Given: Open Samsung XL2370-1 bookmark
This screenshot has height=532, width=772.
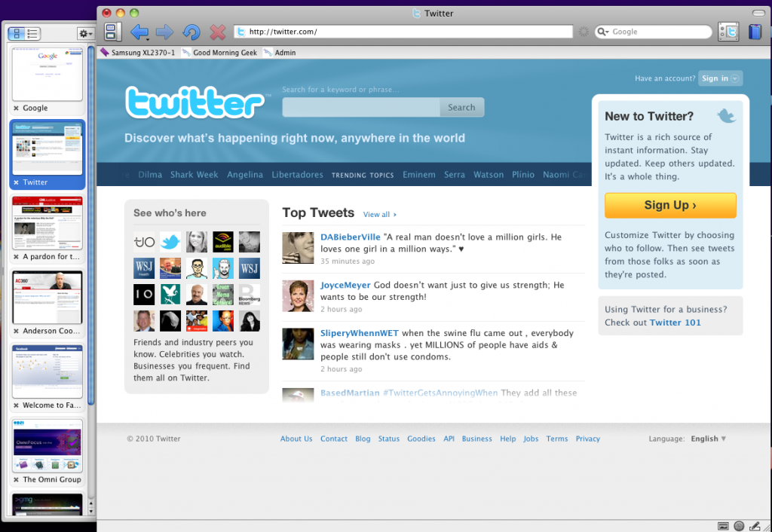Looking at the screenshot, I should [138, 53].
